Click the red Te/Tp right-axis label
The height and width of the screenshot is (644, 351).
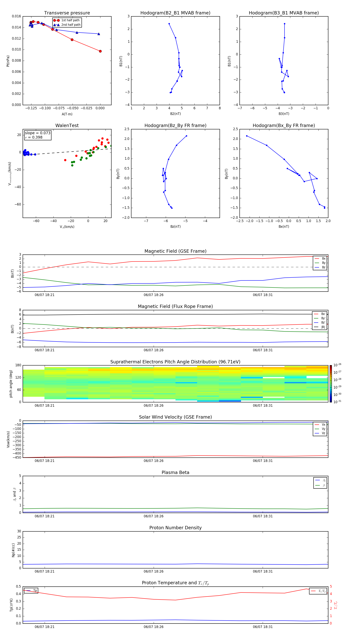[336, 605]
